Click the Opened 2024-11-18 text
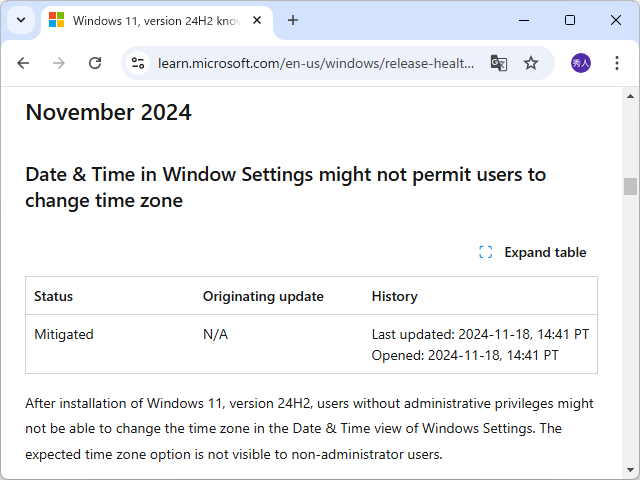Image resolution: width=640 pixels, height=480 pixels. (x=465, y=355)
